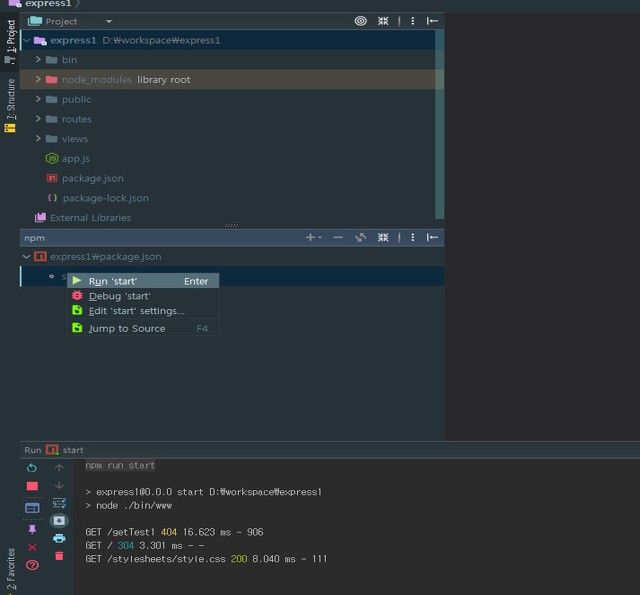The height and width of the screenshot is (595, 640).
Task: Choose Run 'start' from context menu
Action: coord(143,281)
